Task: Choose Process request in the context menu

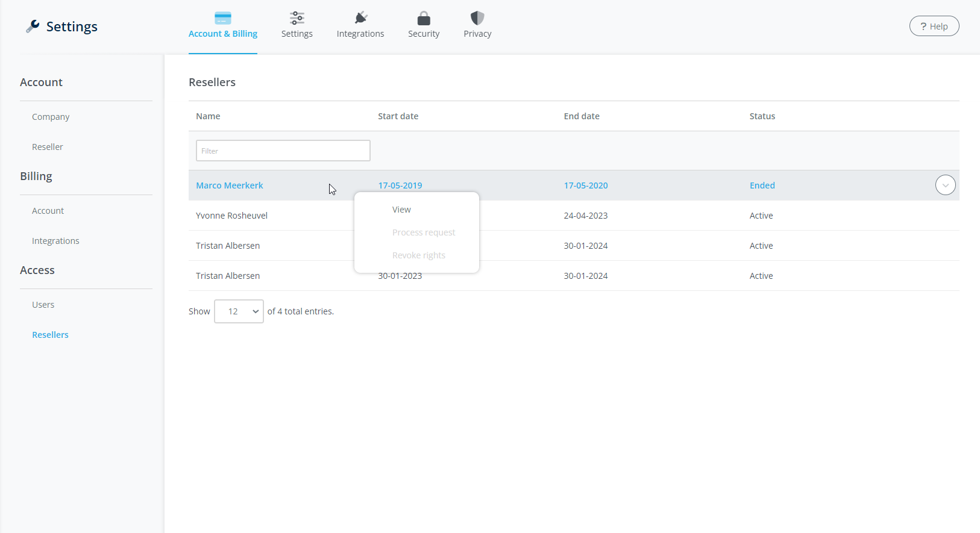Action: pos(424,232)
